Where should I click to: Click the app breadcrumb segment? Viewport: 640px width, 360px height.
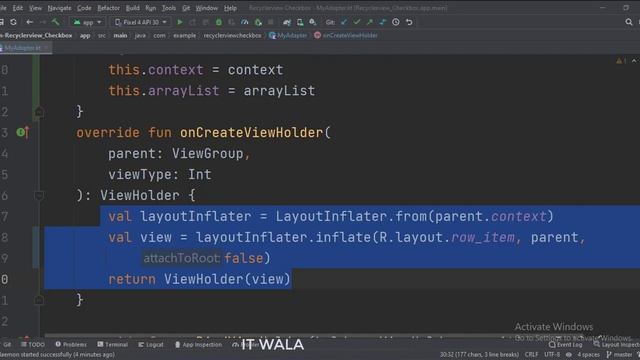coord(85,36)
